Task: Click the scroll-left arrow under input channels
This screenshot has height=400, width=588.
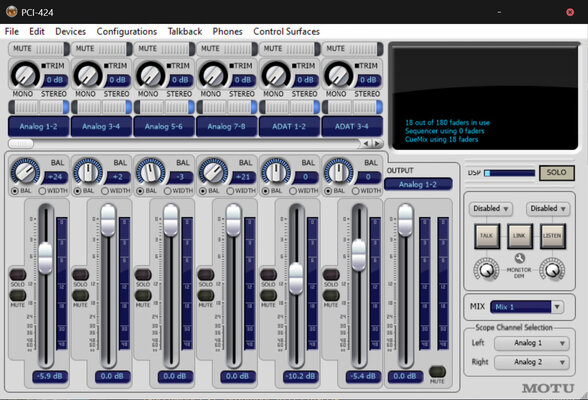Action: pos(366,143)
